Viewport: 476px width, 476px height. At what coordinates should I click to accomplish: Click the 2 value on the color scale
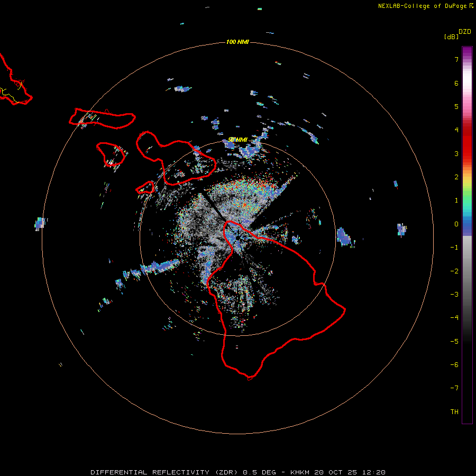click(x=456, y=177)
